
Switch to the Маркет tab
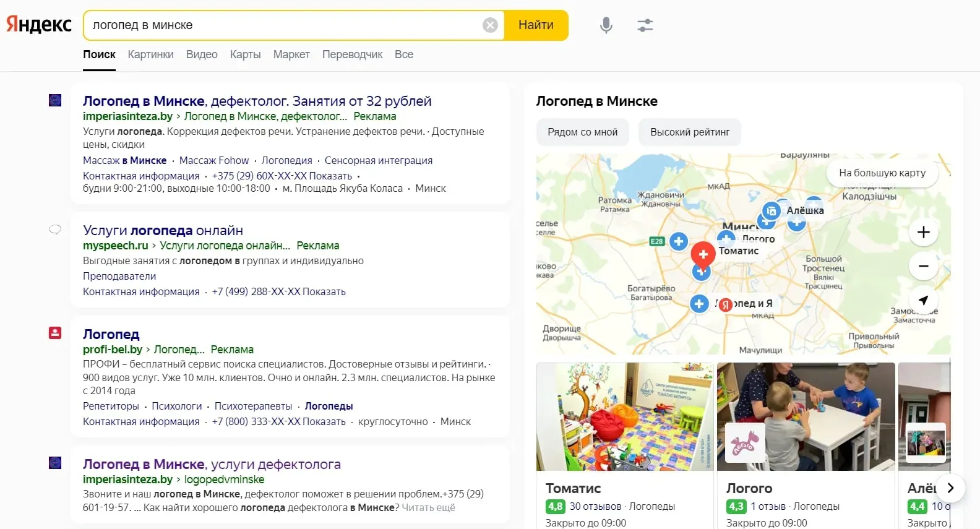291,54
